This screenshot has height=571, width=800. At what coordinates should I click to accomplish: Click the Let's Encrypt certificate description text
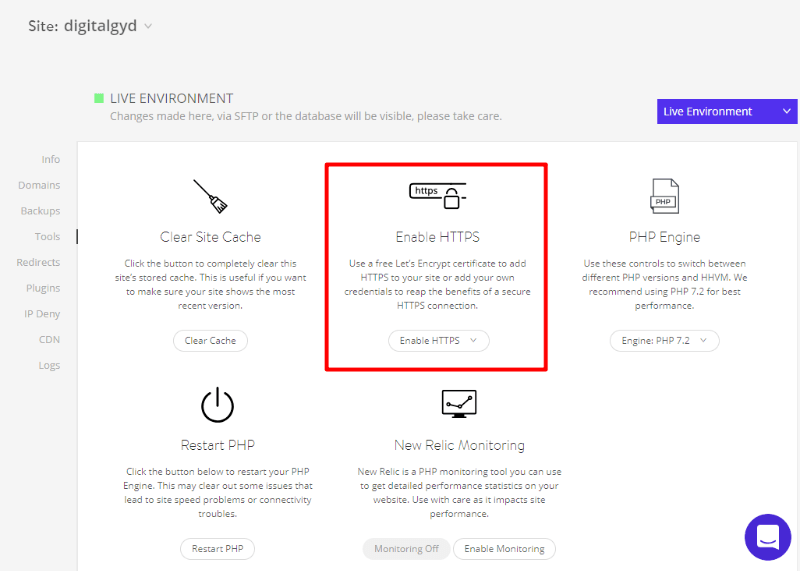(437, 285)
